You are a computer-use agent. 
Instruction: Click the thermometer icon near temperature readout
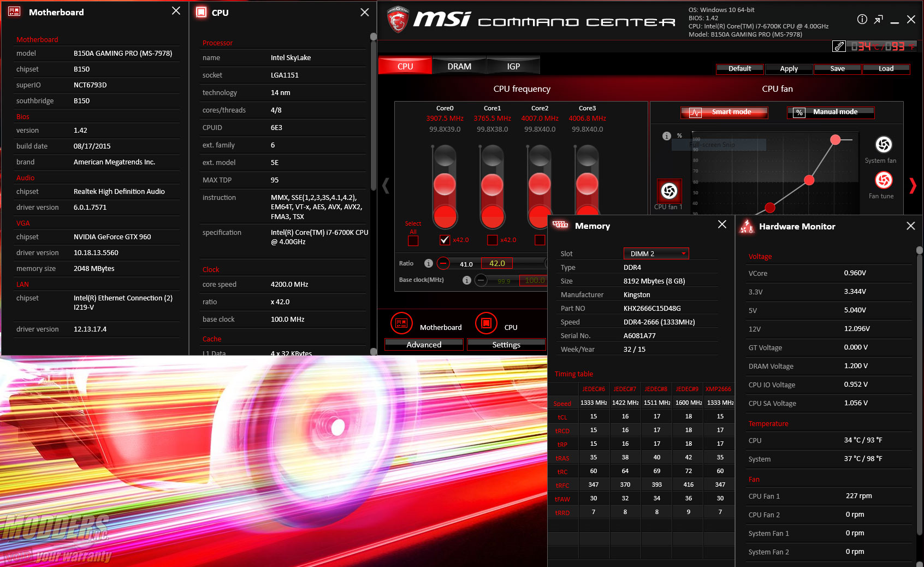pyautogui.click(x=839, y=46)
